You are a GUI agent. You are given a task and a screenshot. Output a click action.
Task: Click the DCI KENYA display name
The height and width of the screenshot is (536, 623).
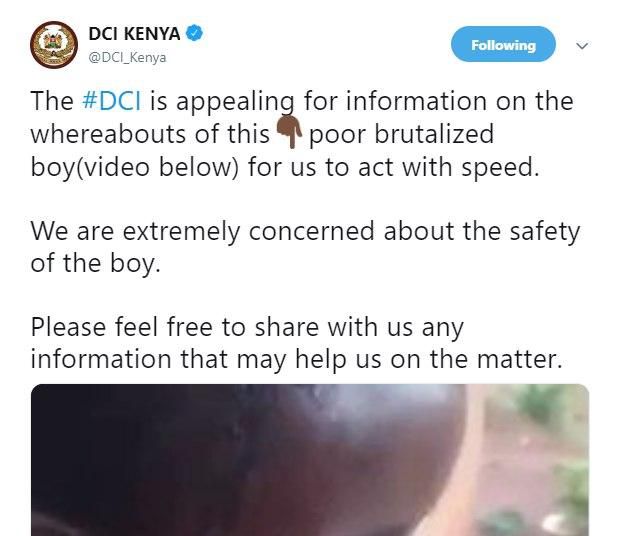click(x=134, y=33)
